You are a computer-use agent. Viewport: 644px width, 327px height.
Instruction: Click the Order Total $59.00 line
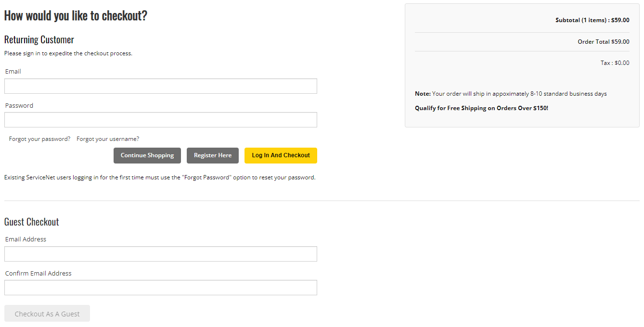pos(603,41)
